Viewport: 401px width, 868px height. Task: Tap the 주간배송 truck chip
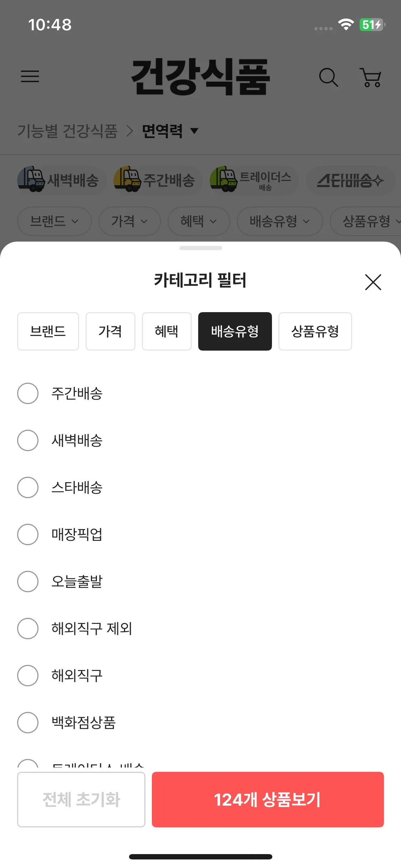(x=157, y=180)
